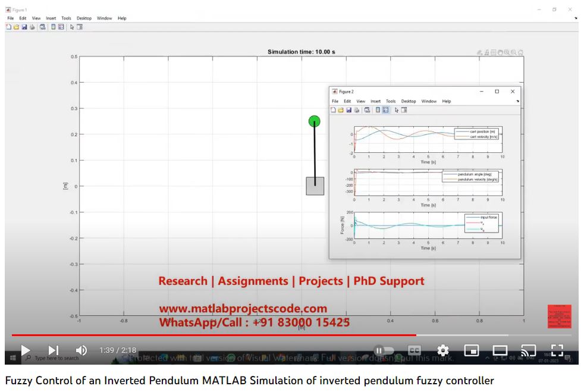Click Print Preview icon in Figure 2
The image size is (584, 392).
(x=368, y=110)
